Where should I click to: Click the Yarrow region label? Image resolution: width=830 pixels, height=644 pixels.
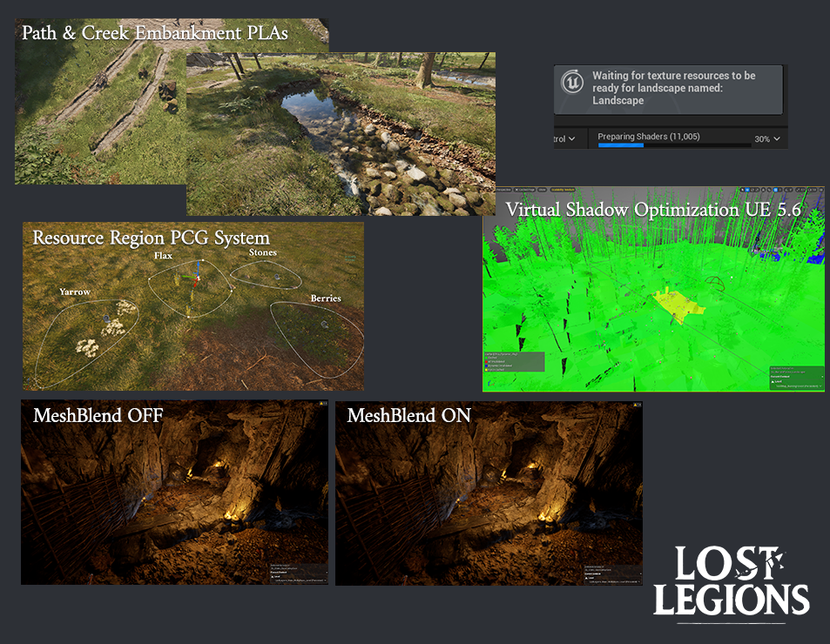coord(75,292)
